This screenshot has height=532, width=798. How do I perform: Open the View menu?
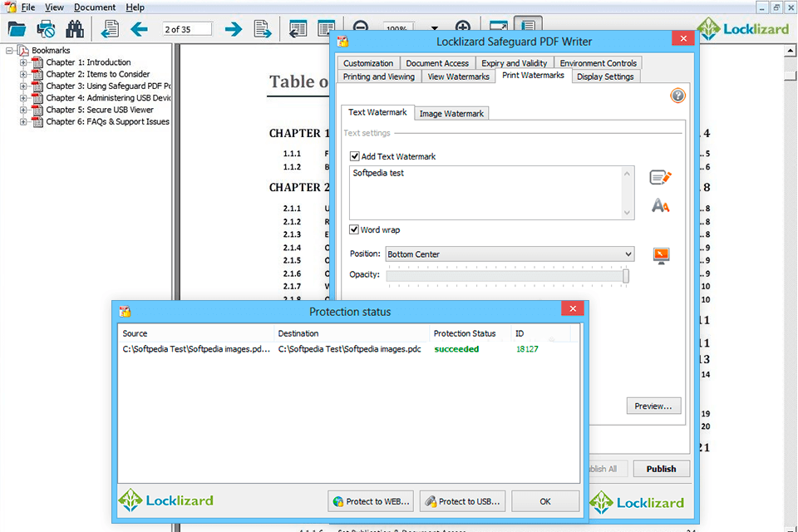[54, 7]
